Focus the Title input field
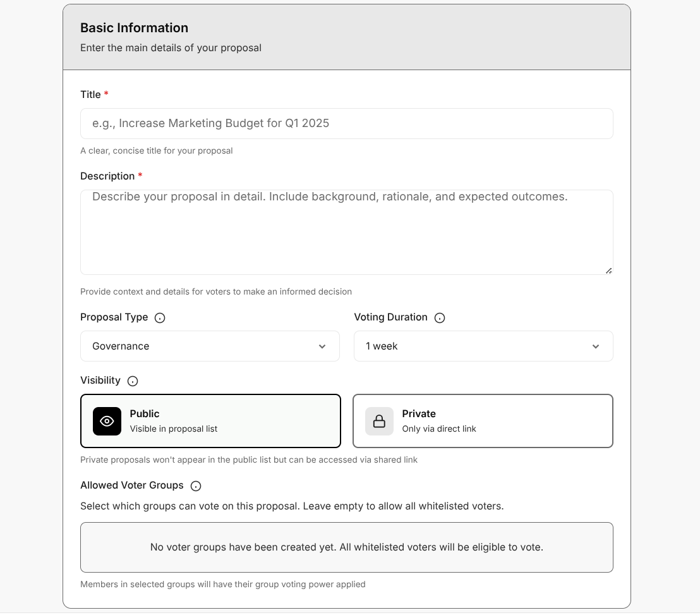This screenshot has width=700, height=615. pos(346,124)
